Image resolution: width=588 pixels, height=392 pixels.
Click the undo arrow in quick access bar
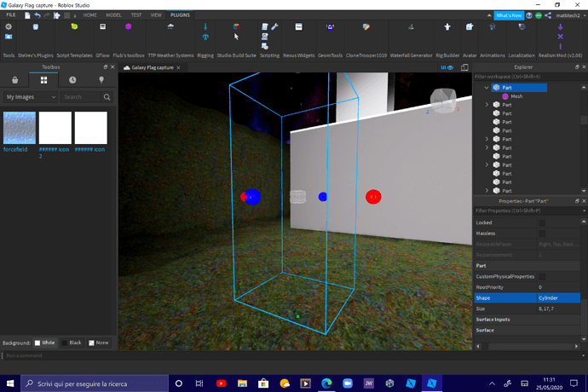click(37, 15)
